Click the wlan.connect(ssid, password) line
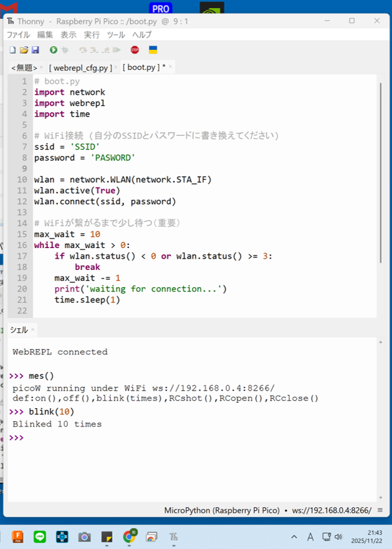This screenshot has height=549, width=392. 105,201
